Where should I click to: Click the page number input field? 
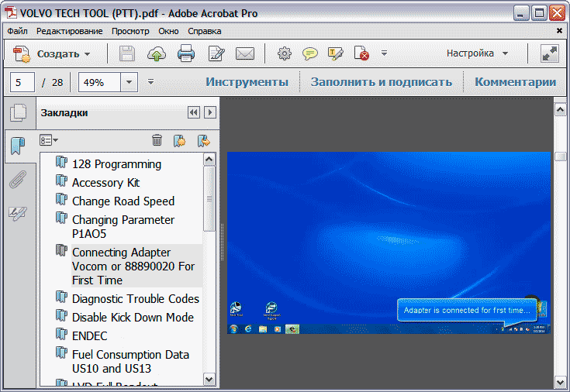[x=22, y=82]
